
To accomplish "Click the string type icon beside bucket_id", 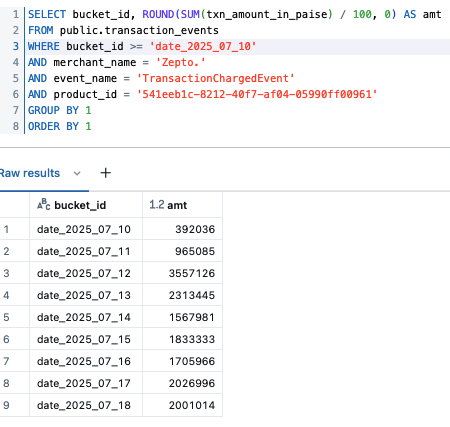I will (44, 204).
